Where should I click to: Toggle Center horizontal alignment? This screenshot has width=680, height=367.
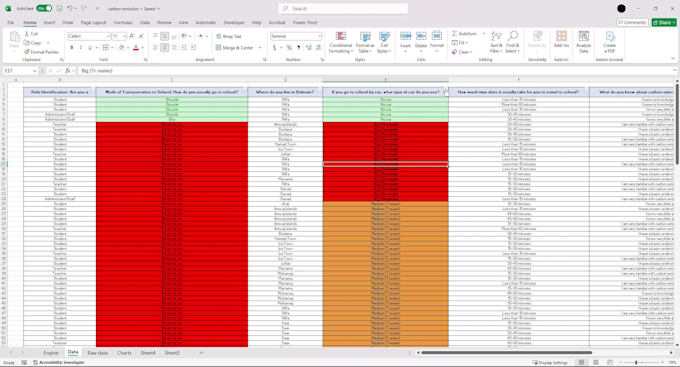click(165, 47)
